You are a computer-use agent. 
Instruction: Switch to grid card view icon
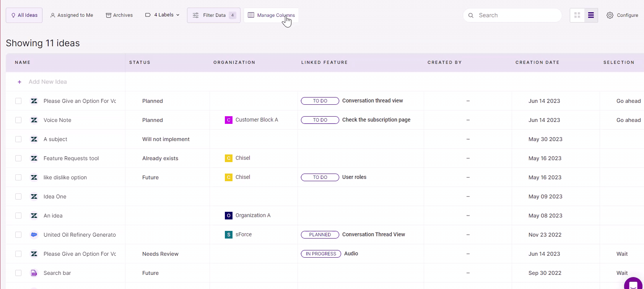[577, 15]
